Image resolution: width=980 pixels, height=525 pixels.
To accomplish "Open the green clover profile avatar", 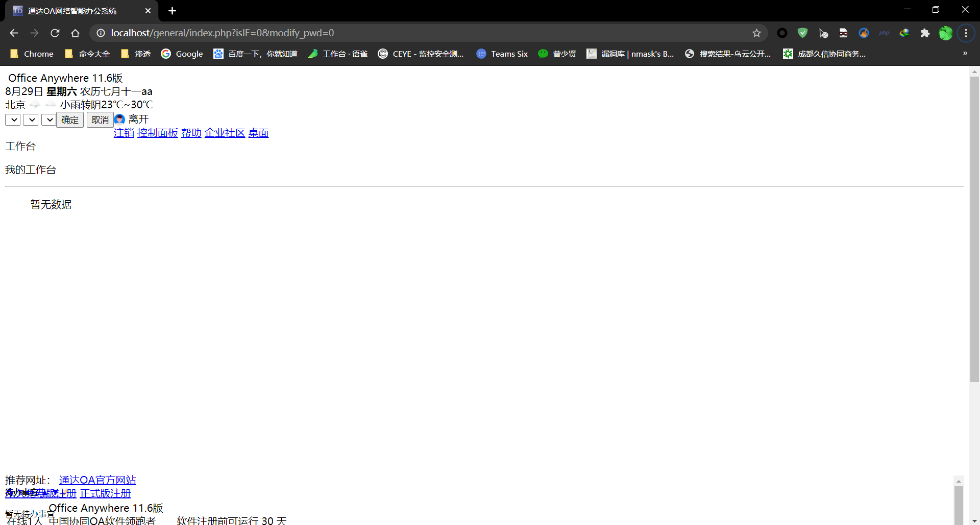I will click(945, 33).
